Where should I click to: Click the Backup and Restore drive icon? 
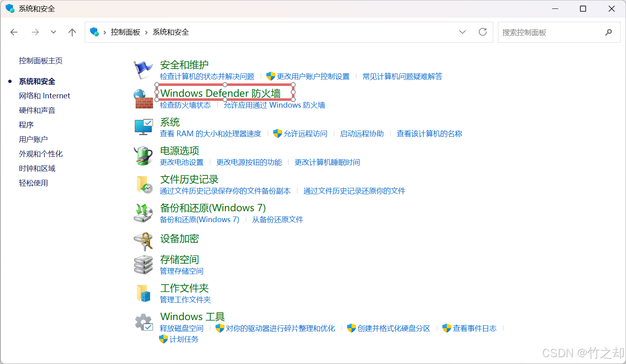(x=143, y=213)
